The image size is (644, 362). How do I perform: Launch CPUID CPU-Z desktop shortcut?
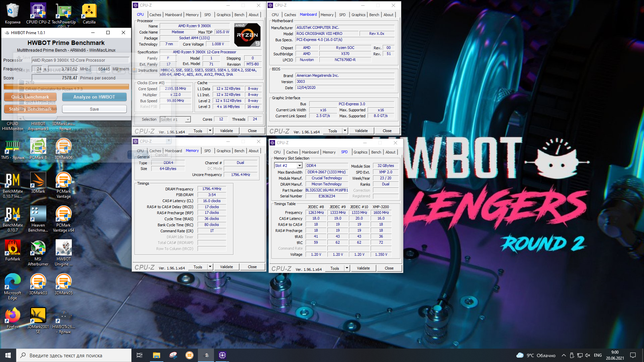tap(38, 14)
